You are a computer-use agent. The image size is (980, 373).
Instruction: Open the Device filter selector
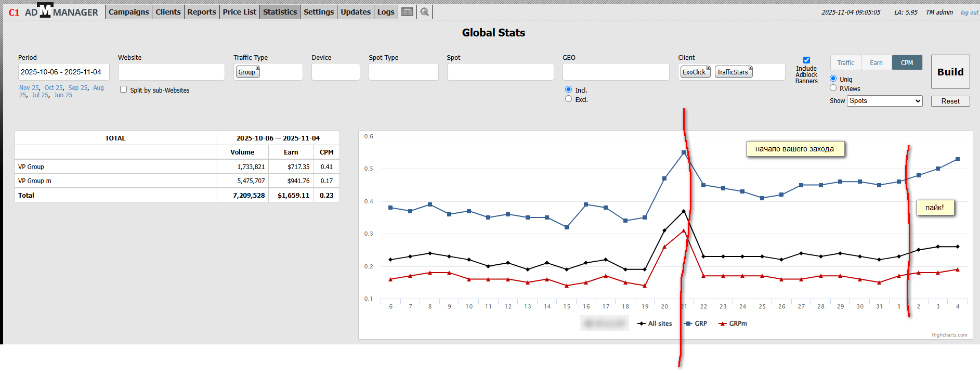click(x=335, y=72)
